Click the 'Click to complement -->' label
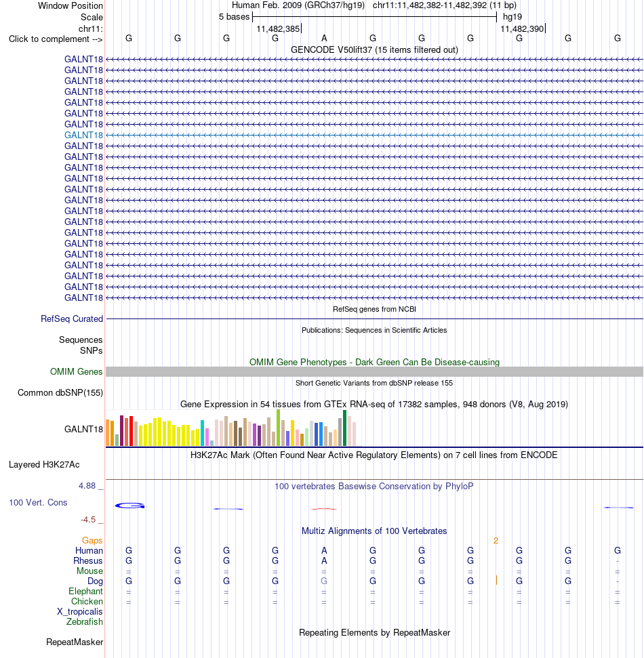 pyautogui.click(x=56, y=39)
